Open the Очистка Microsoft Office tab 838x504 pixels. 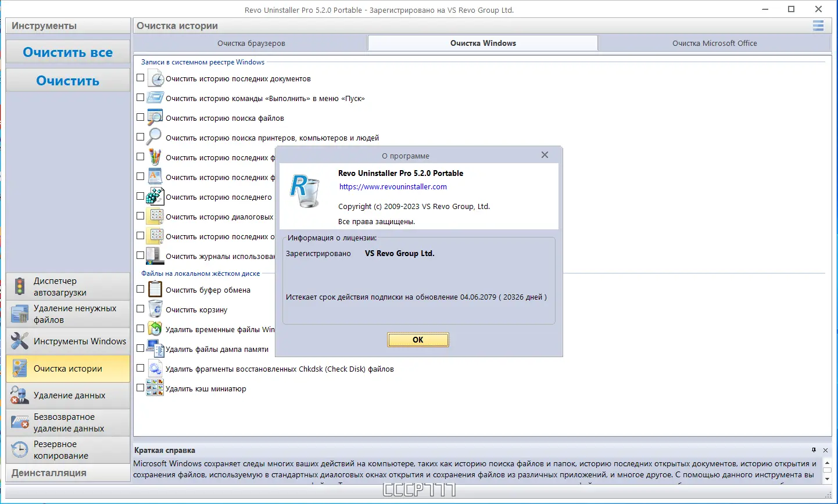click(714, 42)
